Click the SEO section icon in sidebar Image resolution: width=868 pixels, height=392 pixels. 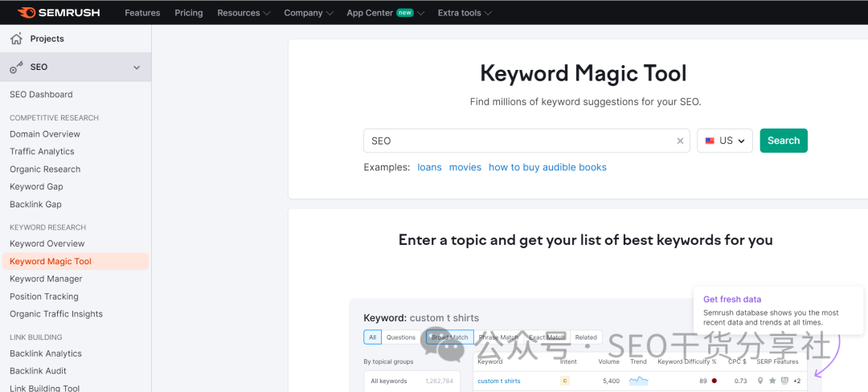tap(17, 67)
